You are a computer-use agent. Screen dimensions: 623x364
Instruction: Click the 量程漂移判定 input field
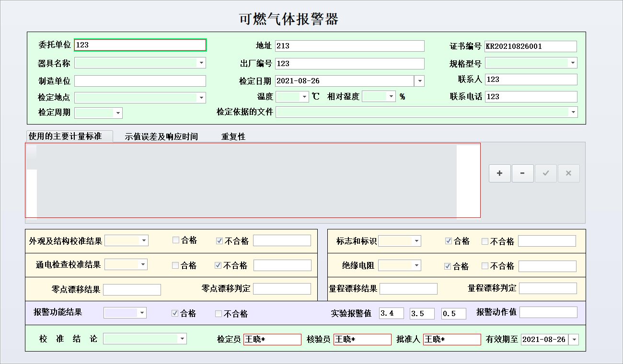[548, 288]
